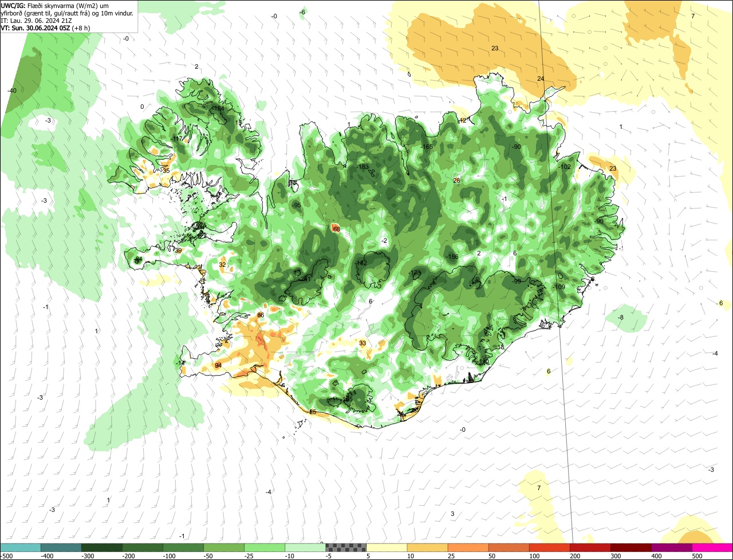Image resolution: width=733 pixels, height=560 pixels.
Task: Click the '94' value on the map
Action: point(218,365)
